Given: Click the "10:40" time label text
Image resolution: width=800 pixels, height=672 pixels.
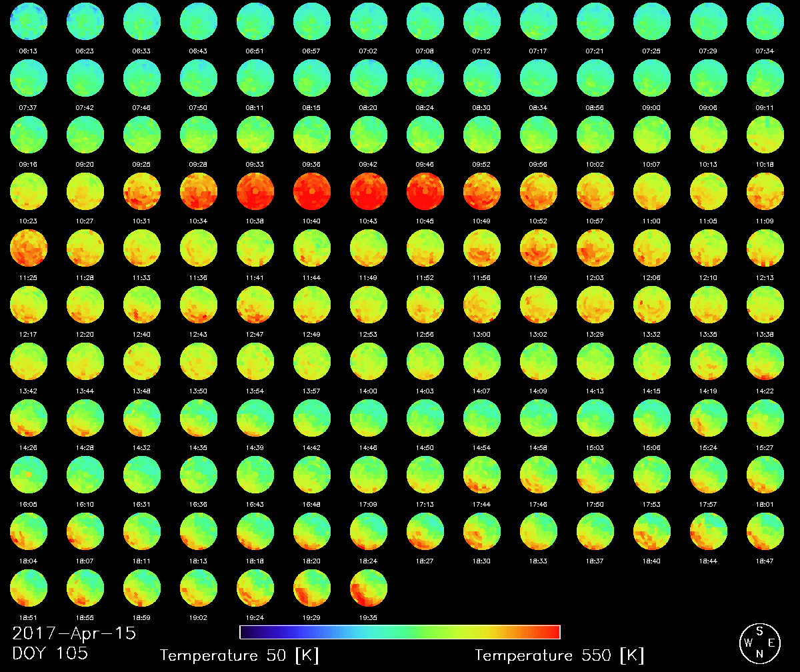Looking at the screenshot, I should 312,221.
